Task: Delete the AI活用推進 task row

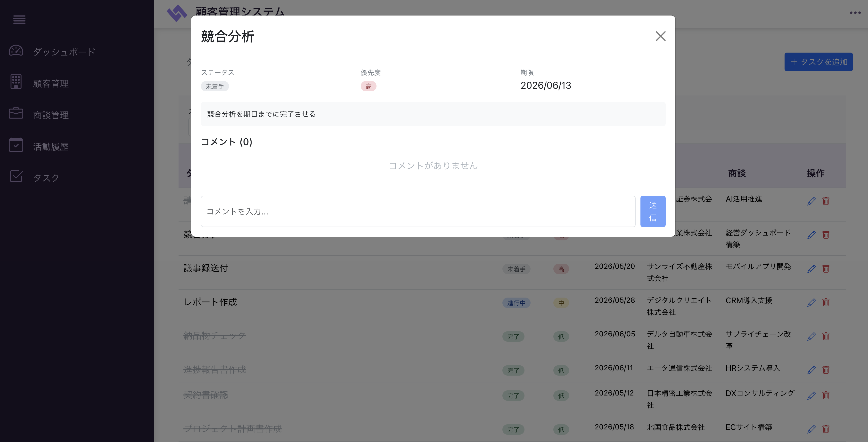Action: coord(826,201)
